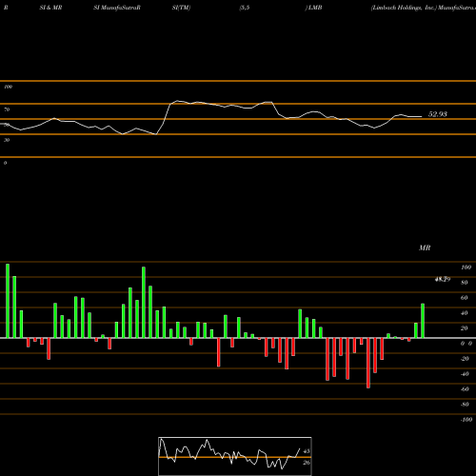Screen dimensions: 476x476
Task: Click the 26 label in mini chart
Action: tap(307, 463)
